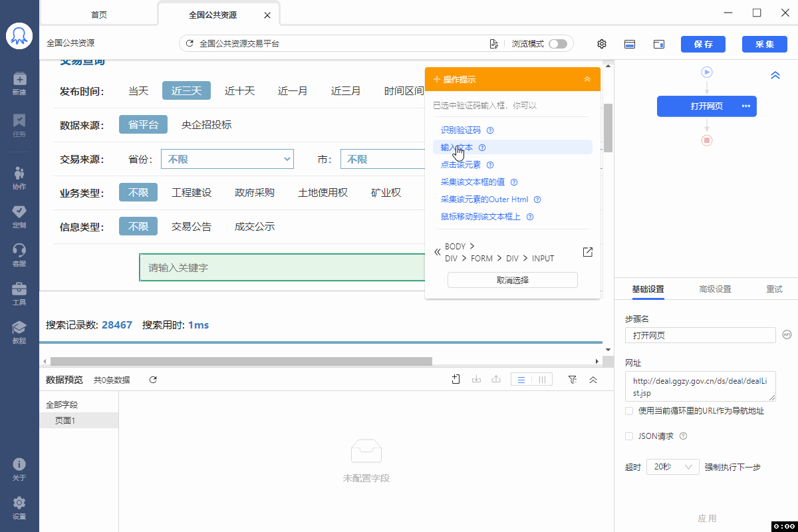Open the 超时 20秒 dropdown
Image resolution: width=798 pixels, height=532 pixels.
673,467
